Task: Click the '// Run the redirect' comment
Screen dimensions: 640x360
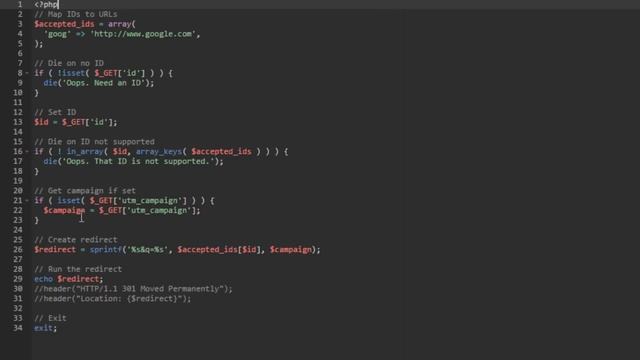Action: click(78, 269)
